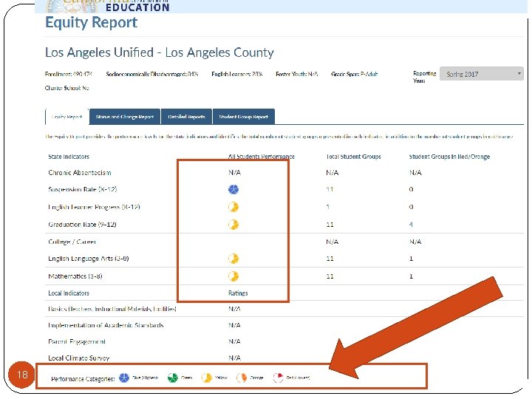
Task: Click the Mathematics yellow performance icon
Action: (233, 276)
